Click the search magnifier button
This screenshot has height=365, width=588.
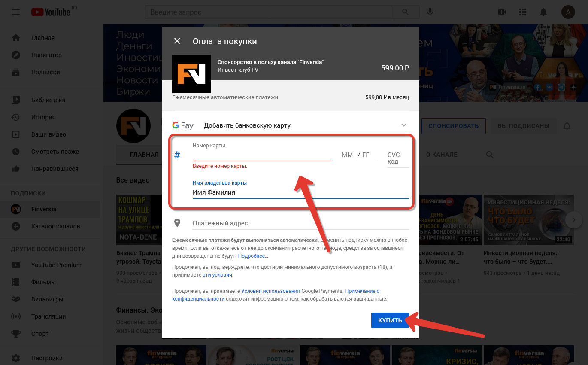(x=406, y=12)
